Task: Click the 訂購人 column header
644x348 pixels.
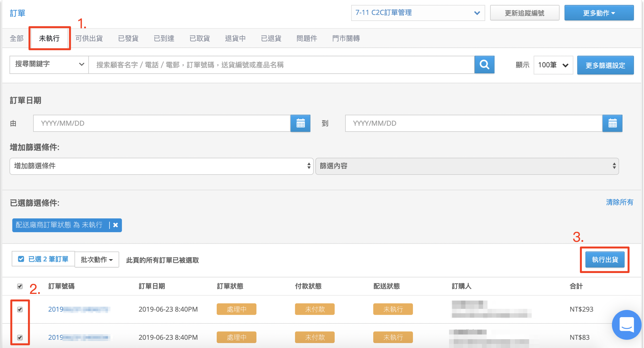Action: coord(461,286)
